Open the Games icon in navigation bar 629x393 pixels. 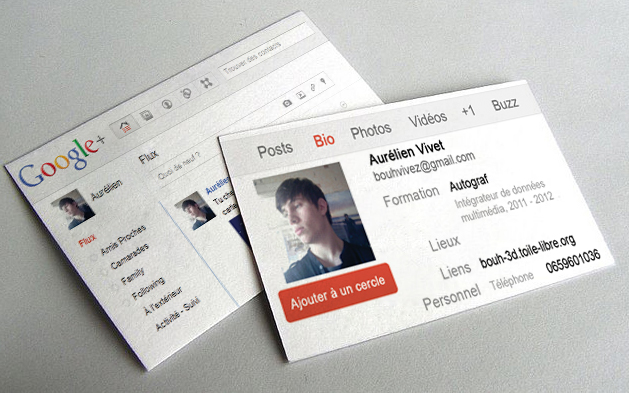coord(207,83)
